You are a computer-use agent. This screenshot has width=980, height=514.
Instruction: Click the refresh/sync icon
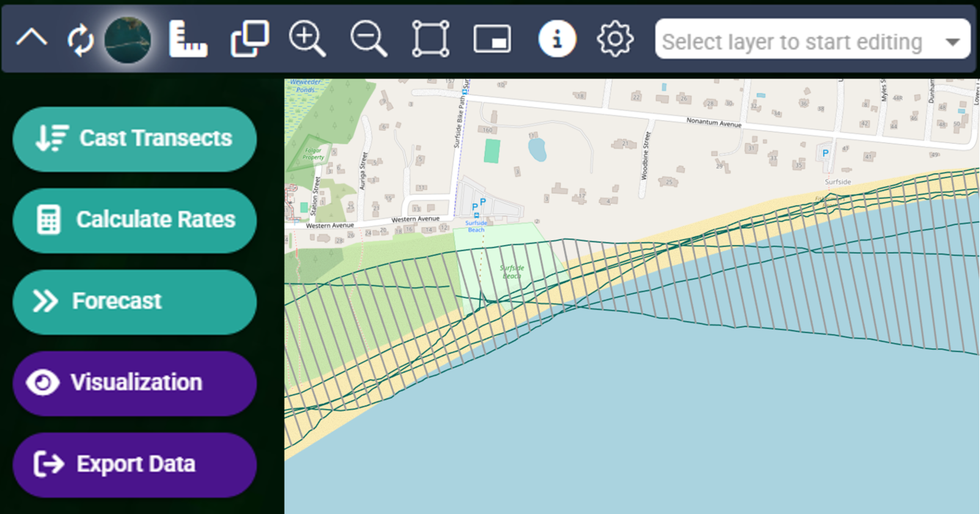(80, 39)
